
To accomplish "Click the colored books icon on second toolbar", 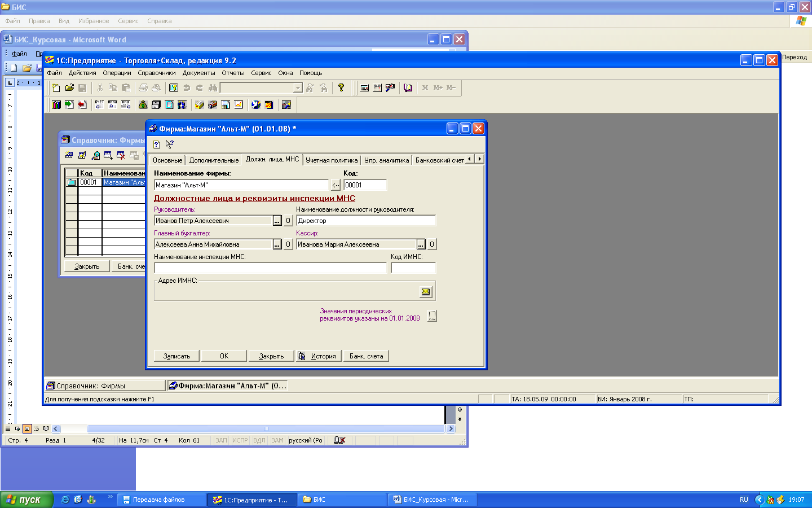I will click(56, 104).
